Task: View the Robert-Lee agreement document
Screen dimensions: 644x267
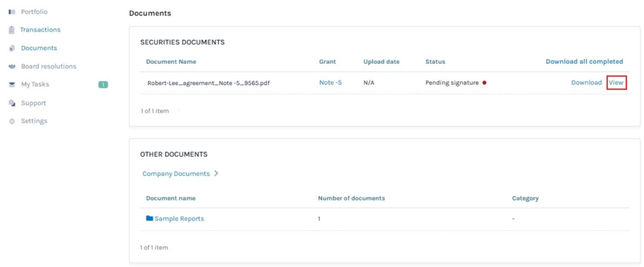Action: click(616, 82)
